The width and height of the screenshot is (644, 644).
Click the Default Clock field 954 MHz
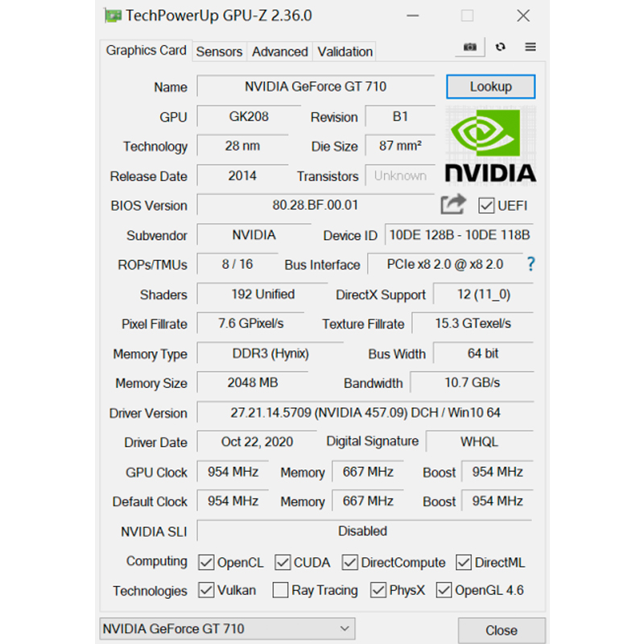(233, 501)
